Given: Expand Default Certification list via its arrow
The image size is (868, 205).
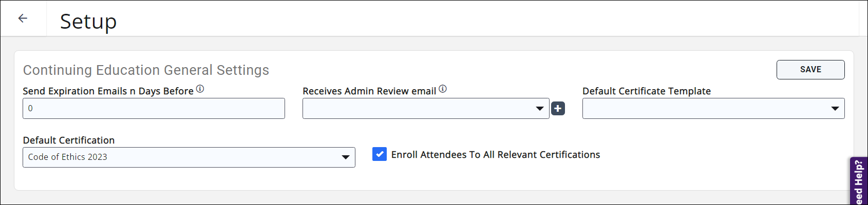Looking at the screenshot, I should [x=346, y=157].
